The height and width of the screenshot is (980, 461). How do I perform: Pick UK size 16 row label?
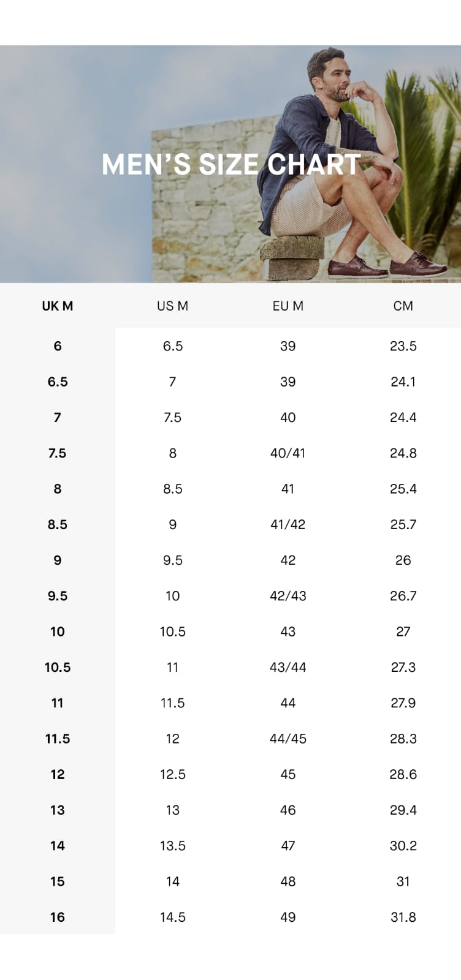tap(58, 917)
